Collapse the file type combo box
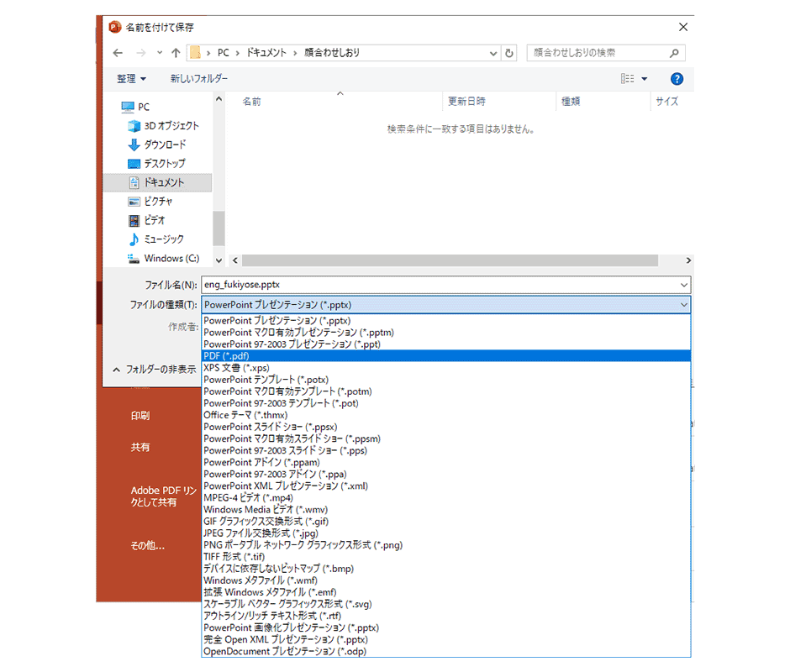The height and width of the screenshot is (672, 790). coord(683,305)
